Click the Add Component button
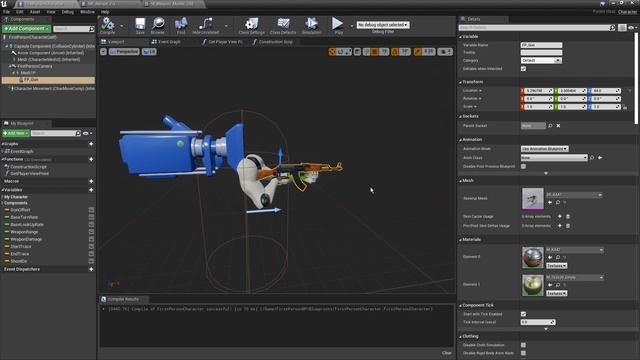Image resolution: width=640 pixels, height=360 pixels. point(27,29)
